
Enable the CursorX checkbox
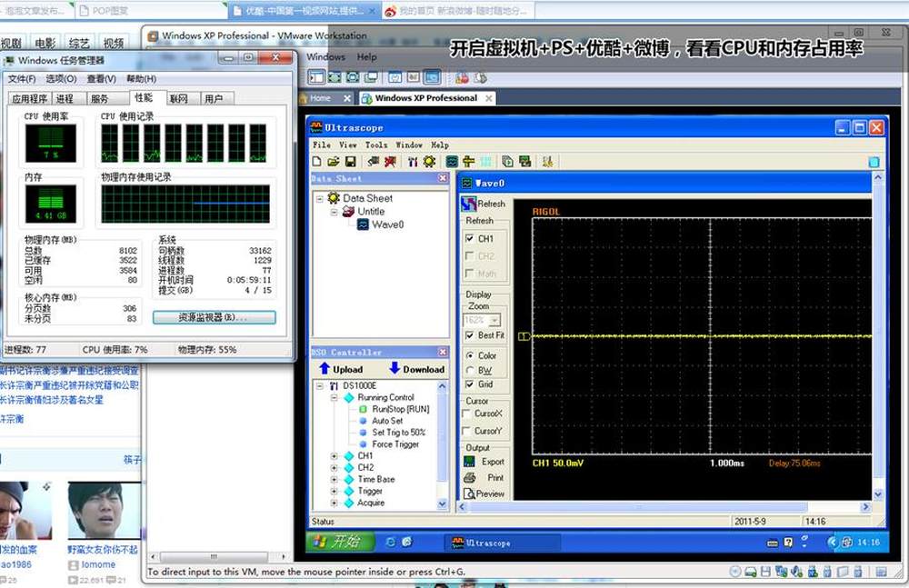[465, 414]
